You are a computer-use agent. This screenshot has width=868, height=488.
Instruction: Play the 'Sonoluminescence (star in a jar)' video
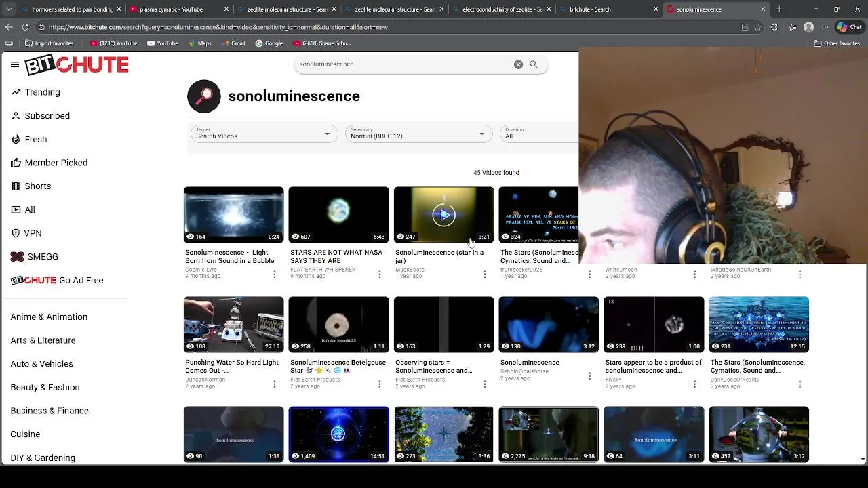click(444, 215)
